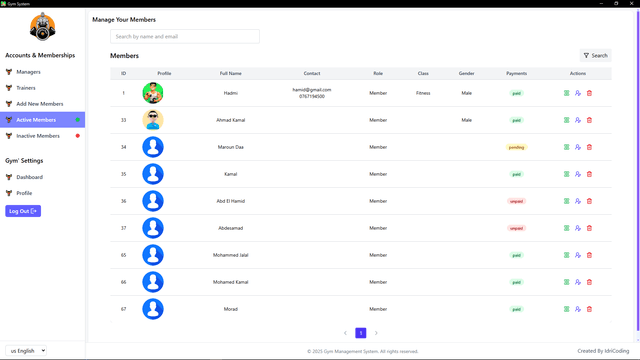Click the unpaid badge for Abd El Hamid
Viewport: 640px width, 360px height.
click(516, 201)
